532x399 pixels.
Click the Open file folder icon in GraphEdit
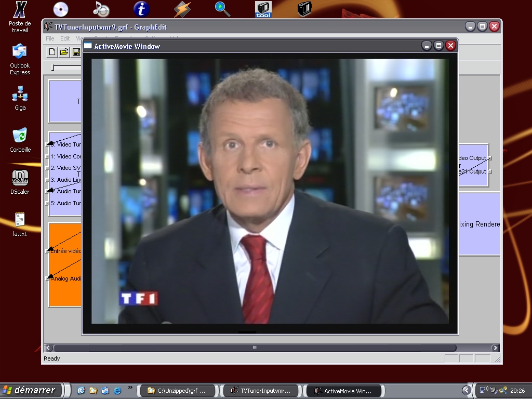pyautogui.click(x=64, y=52)
